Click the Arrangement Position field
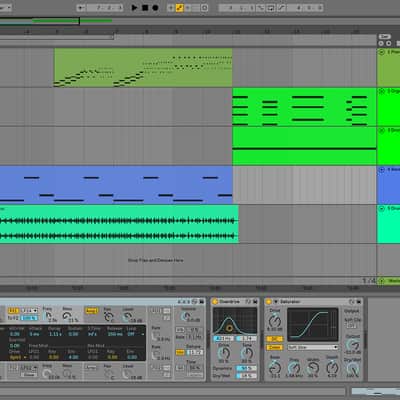This screenshot has width=400, height=400. click(105, 7)
